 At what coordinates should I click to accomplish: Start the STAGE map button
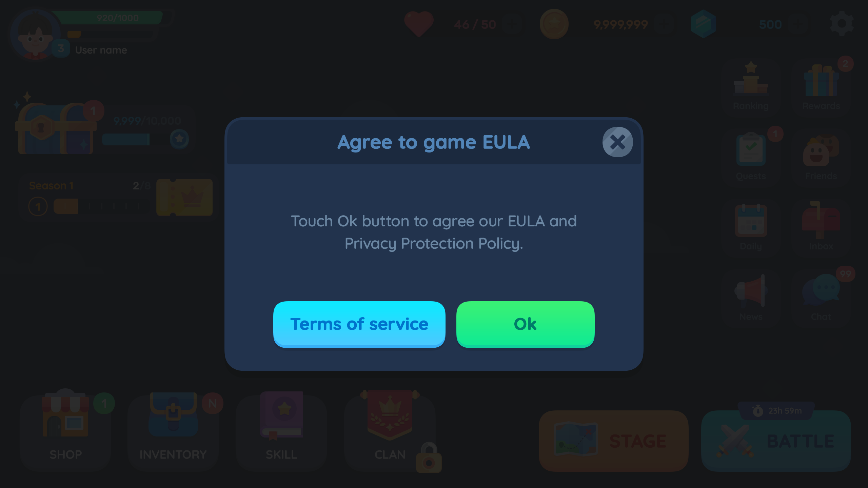point(613,441)
